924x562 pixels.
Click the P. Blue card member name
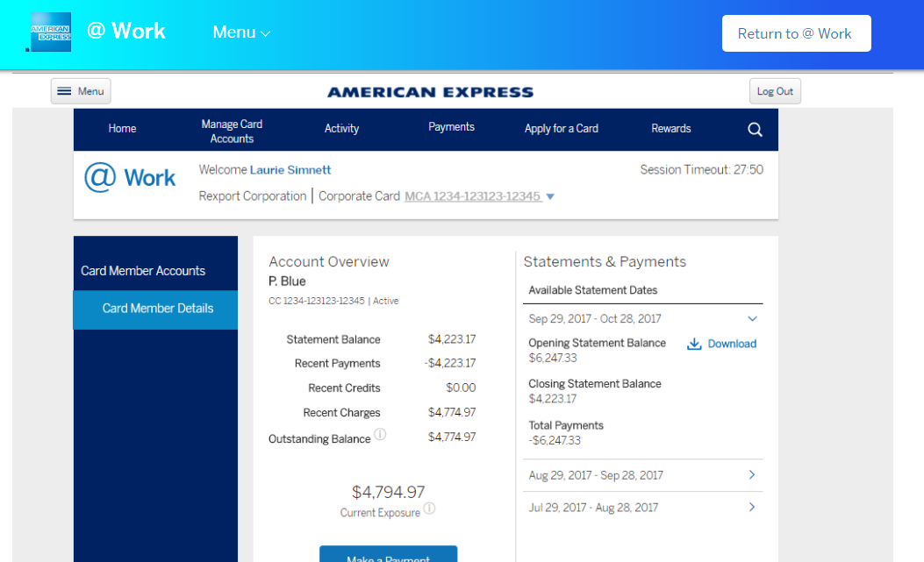tap(287, 281)
